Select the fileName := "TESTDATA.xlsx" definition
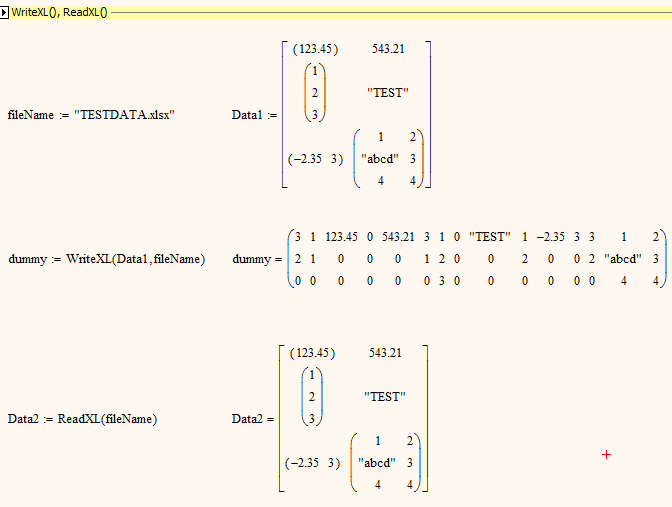The image size is (672, 507). [91, 115]
